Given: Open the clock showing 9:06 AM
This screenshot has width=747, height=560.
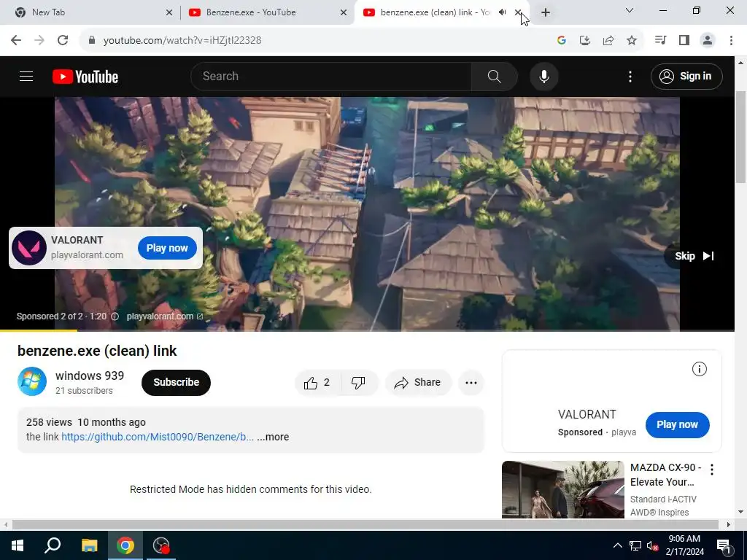Looking at the screenshot, I should tap(684, 545).
